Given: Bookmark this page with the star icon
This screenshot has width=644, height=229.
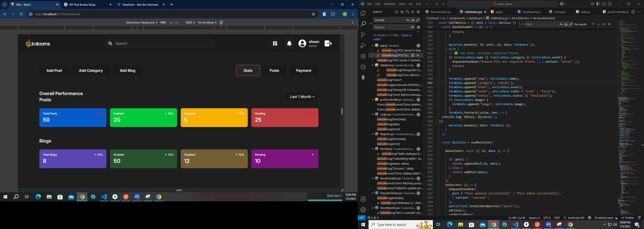Looking at the screenshot, I should click(x=313, y=14).
